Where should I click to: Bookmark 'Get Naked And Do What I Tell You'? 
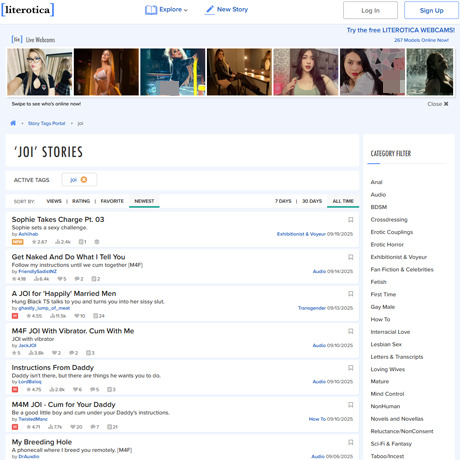351,257
